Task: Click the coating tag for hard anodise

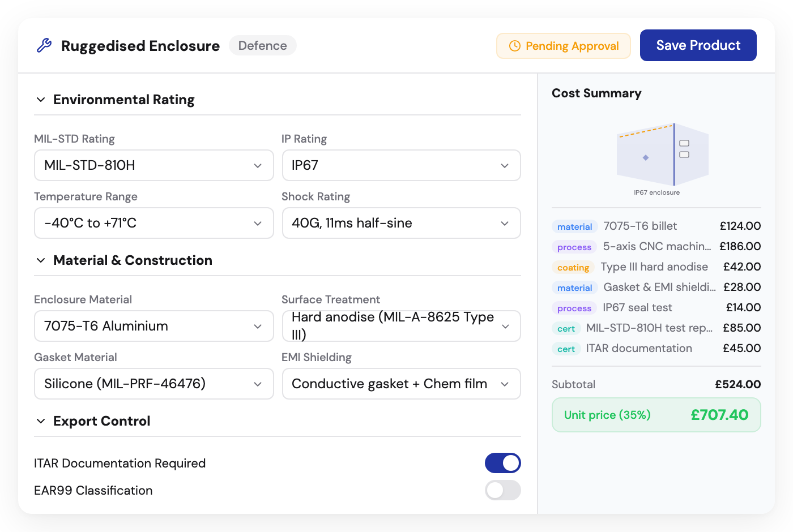Action: pos(573,267)
